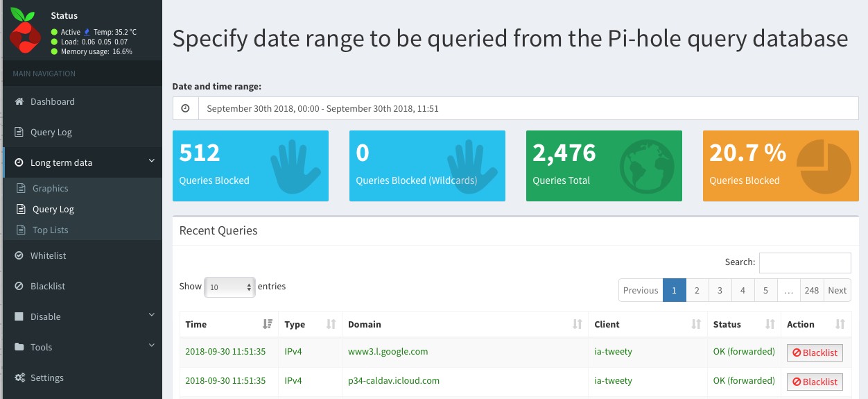Go to page 248 of results
Viewport: 868px width, 399px height.
812,290
